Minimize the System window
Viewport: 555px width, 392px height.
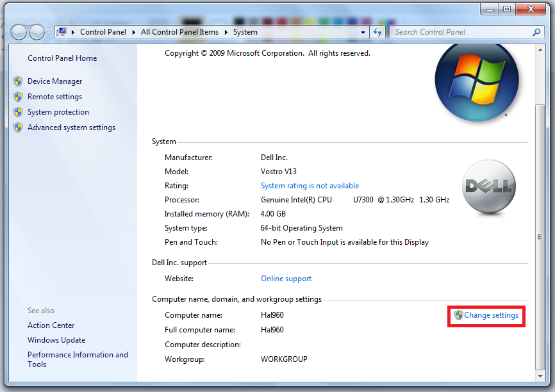click(490, 9)
